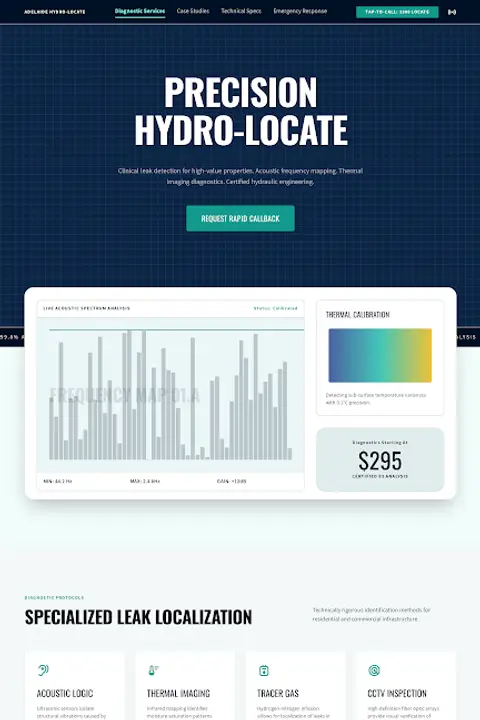Screen dimensions: 480x720
Task: Click the acoustic spectrum bar chart
Action: (170, 395)
